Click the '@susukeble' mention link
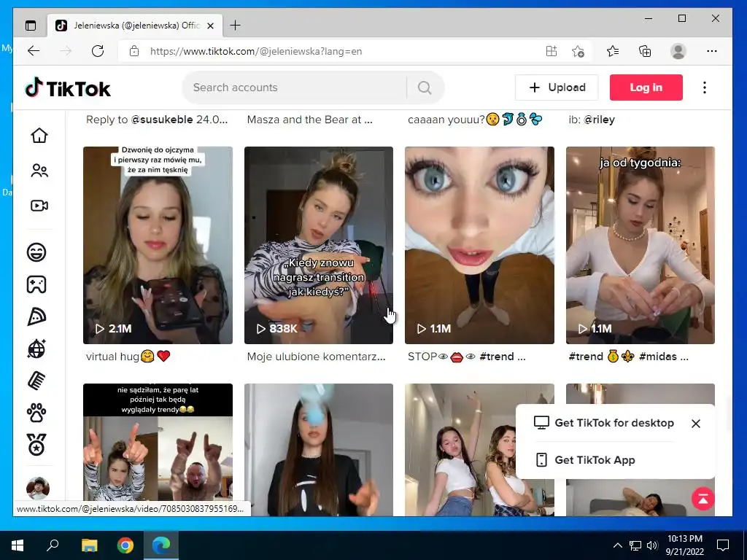Screen dimensions: 747x560 coord(162,120)
